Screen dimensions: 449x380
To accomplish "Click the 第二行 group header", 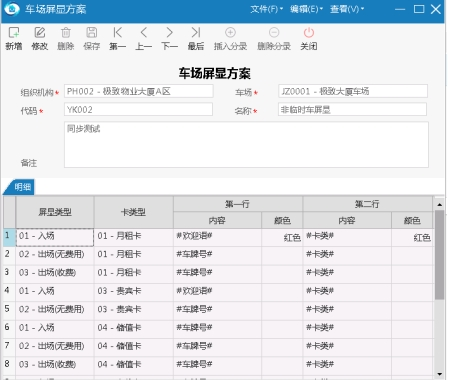I will (367, 204).
